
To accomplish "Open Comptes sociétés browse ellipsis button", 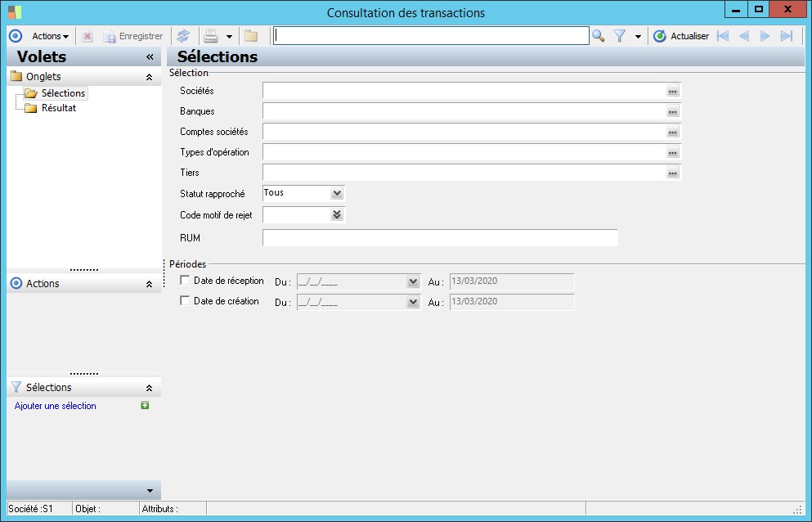I will coord(673,132).
